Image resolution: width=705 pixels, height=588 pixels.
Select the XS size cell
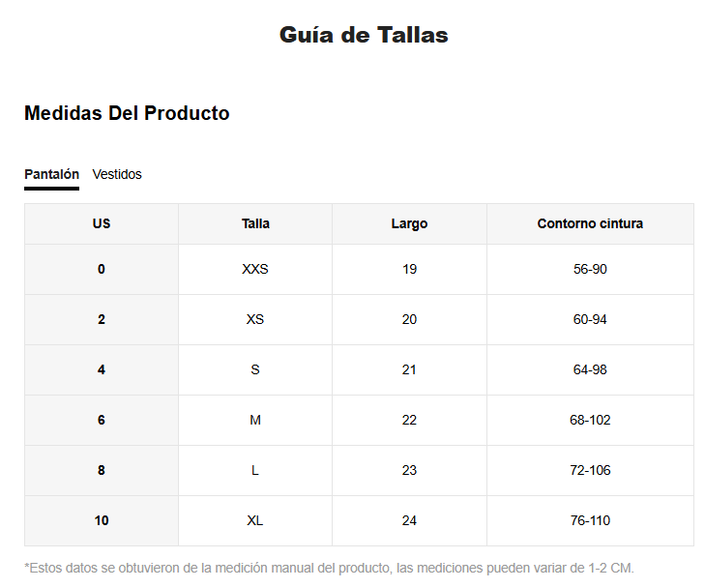[255, 319]
